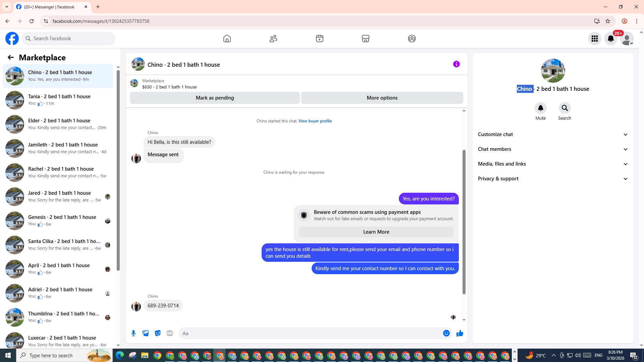
Task: Open the sticker picker icon
Action: point(158,333)
